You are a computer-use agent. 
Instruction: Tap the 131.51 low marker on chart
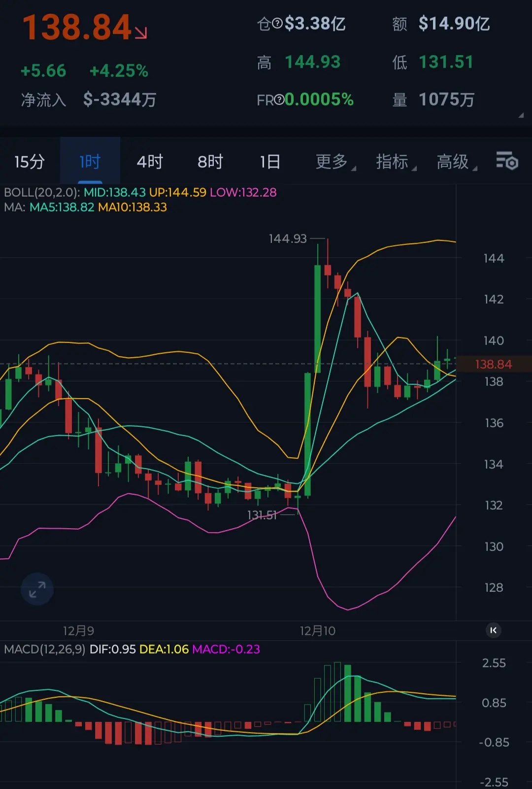(262, 515)
